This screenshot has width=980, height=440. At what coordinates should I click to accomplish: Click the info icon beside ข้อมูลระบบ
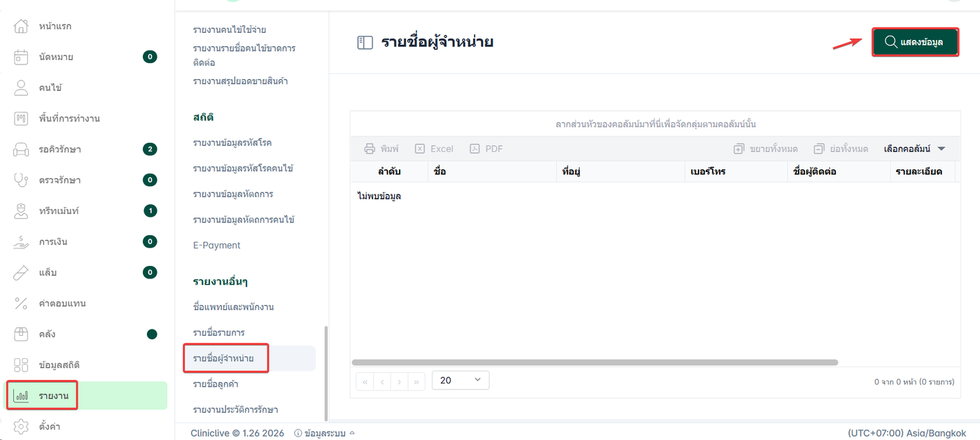tap(298, 434)
